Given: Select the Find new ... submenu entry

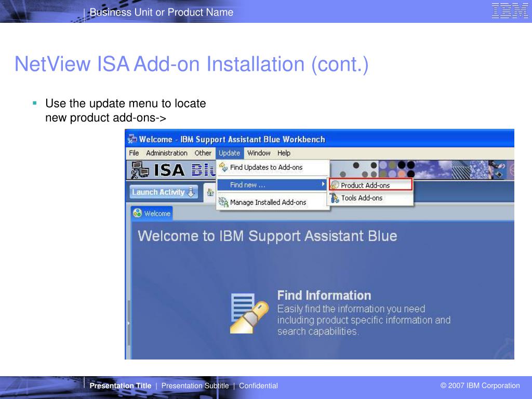Looking at the screenshot, I should pyautogui.click(x=273, y=185).
